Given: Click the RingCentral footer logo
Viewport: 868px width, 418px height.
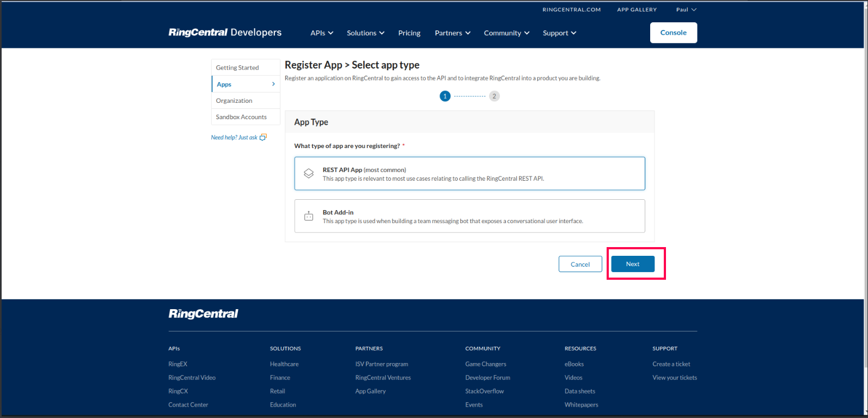Looking at the screenshot, I should click(x=203, y=313).
